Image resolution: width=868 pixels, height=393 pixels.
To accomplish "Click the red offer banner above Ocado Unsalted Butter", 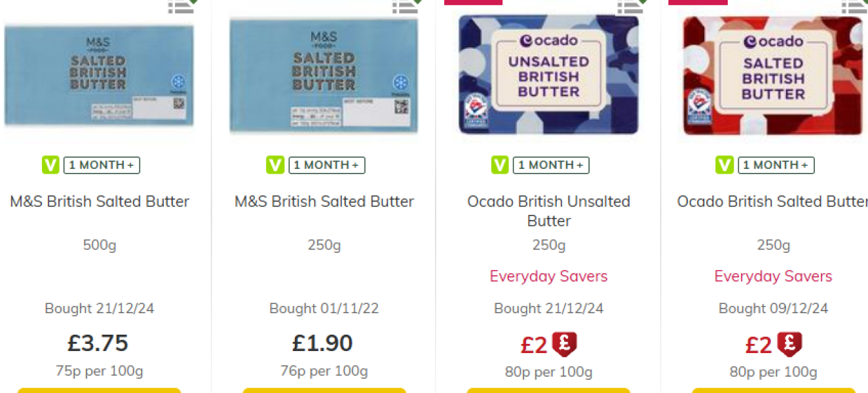I will coord(473,3).
